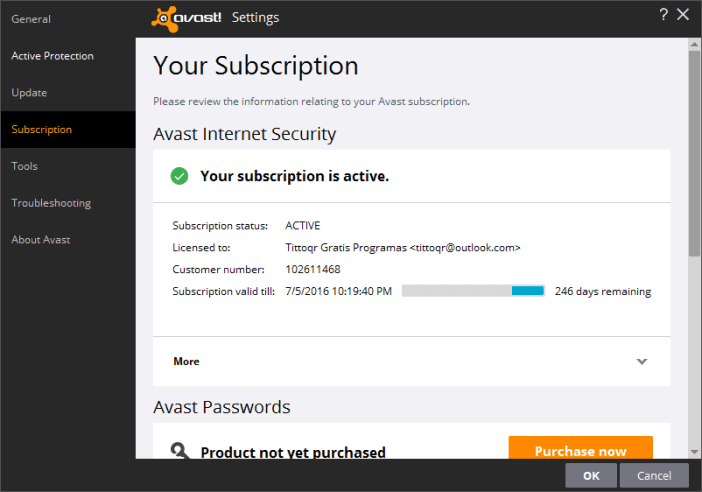Click the scrollbar down arrow

tap(694, 452)
